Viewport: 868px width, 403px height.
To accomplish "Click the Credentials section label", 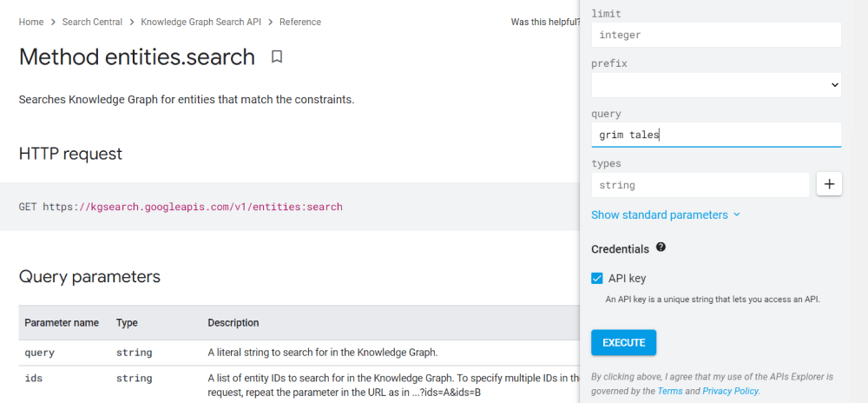I will [x=620, y=249].
